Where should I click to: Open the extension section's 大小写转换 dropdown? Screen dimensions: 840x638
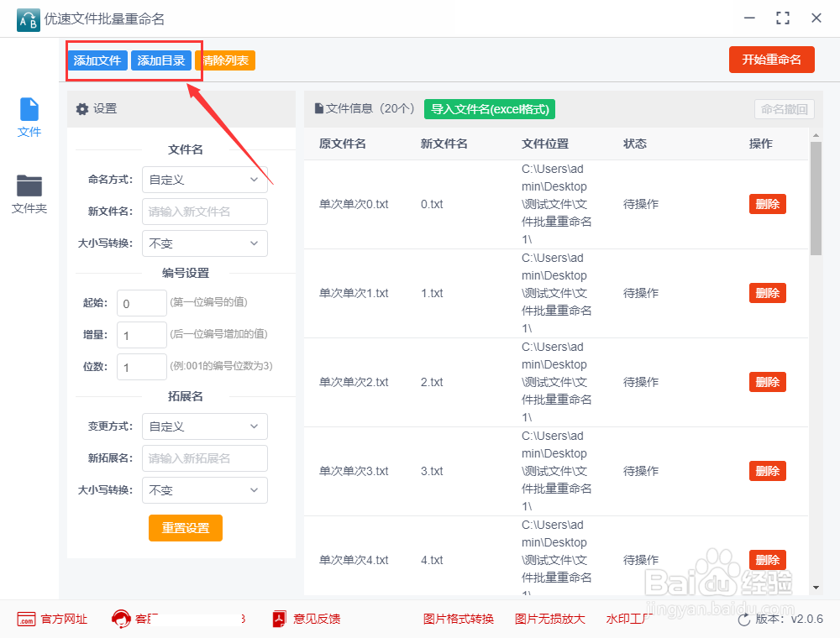coord(204,489)
